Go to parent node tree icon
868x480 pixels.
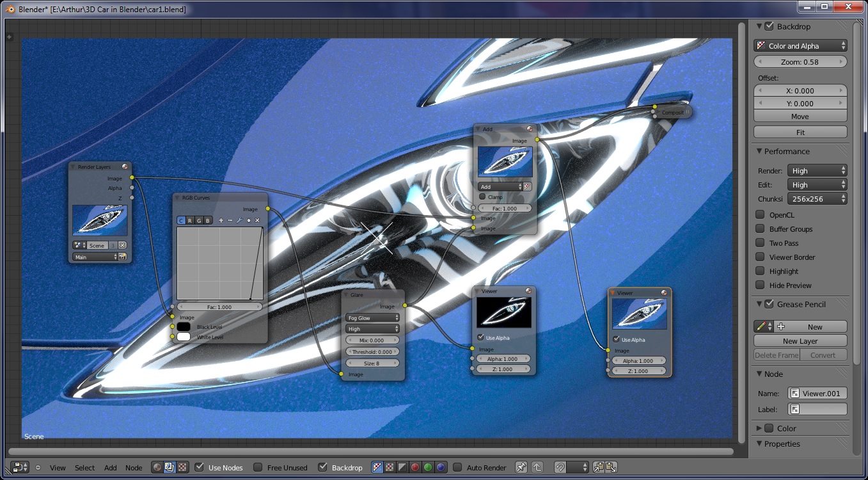(537, 467)
